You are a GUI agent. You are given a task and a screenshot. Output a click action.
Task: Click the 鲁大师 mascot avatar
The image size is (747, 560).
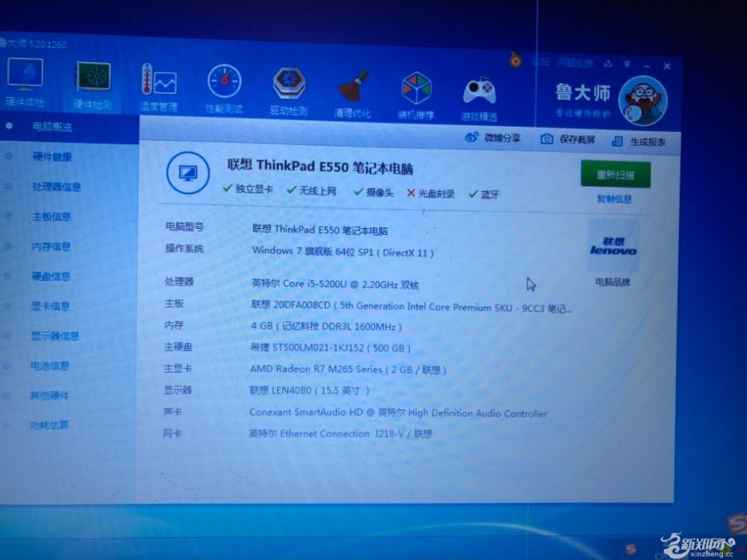pyautogui.click(x=642, y=101)
